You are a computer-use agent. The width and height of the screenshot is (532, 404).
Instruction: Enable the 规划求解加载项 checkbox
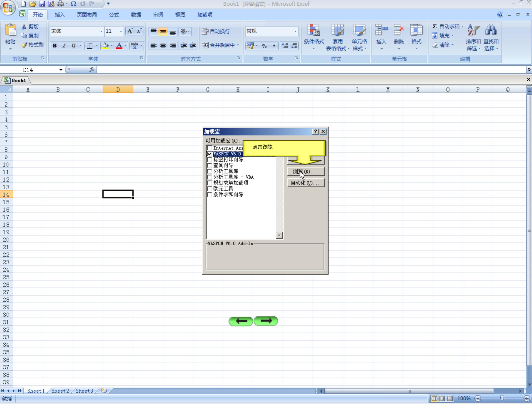pyautogui.click(x=209, y=183)
